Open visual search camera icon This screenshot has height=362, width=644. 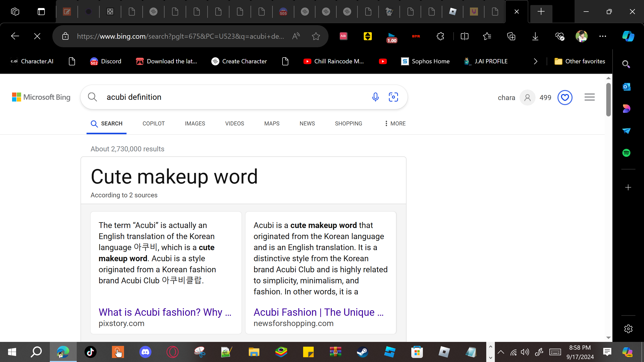coord(393,97)
